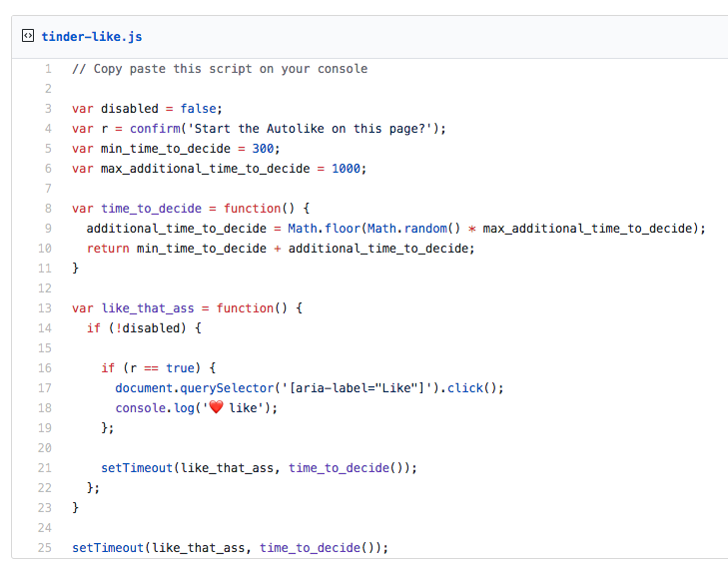Jump to line number 8
728x569 pixels.
[x=47, y=209]
